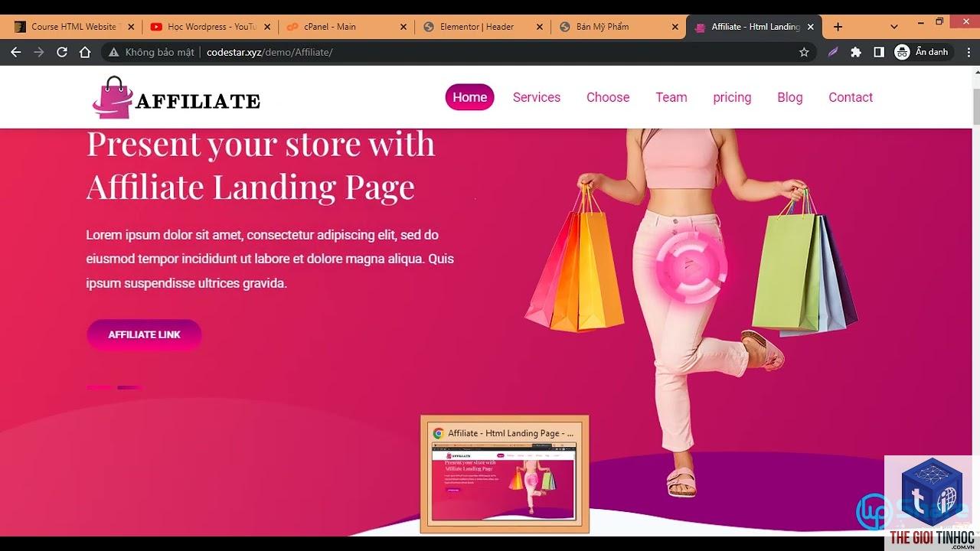Open the 'Ẩn danh' incognito profile
Viewport: 980px width, 551px height.
point(922,52)
